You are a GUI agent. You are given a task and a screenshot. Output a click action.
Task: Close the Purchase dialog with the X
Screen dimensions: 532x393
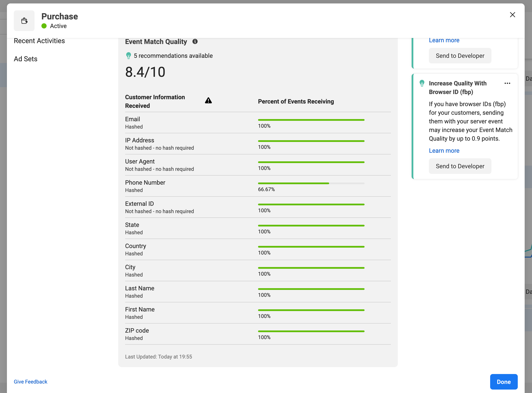click(x=513, y=15)
